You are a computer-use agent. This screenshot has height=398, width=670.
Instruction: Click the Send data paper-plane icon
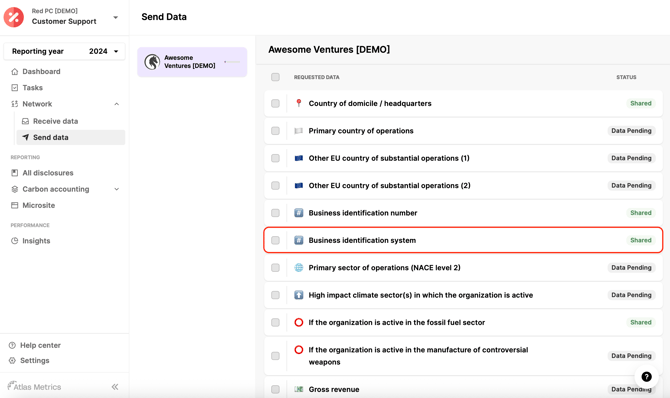tap(25, 137)
